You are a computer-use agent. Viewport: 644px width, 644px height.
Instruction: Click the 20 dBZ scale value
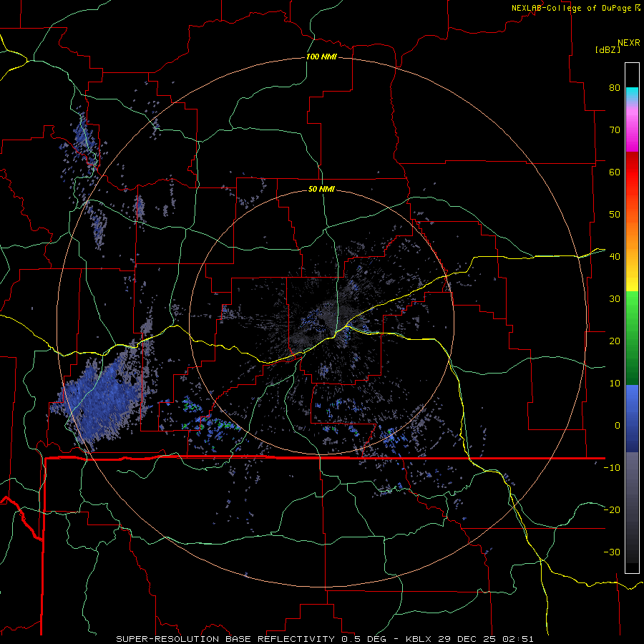[615, 341]
